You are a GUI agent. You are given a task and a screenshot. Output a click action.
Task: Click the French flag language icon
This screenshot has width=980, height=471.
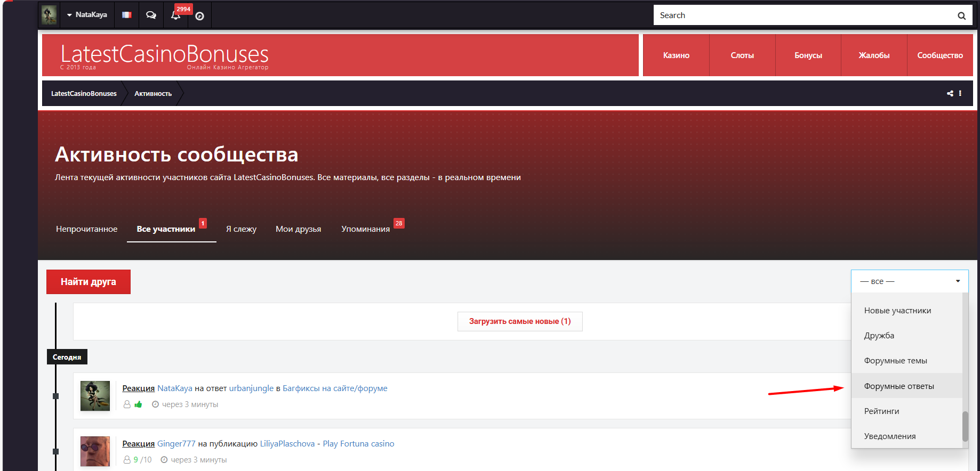pyautogui.click(x=126, y=15)
